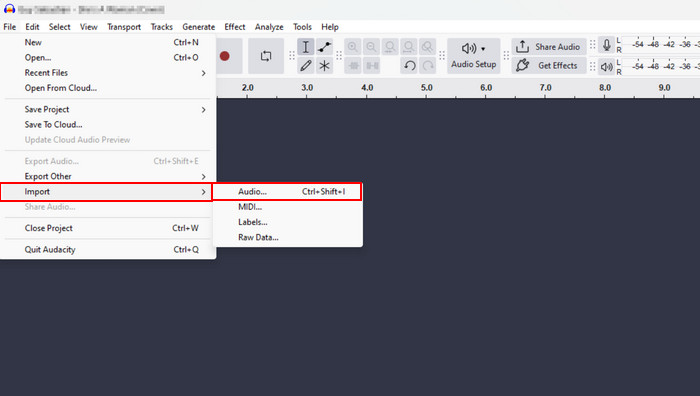Open the Analyze menu
The height and width of the screenshot is (396, 700).
(269, 27)
